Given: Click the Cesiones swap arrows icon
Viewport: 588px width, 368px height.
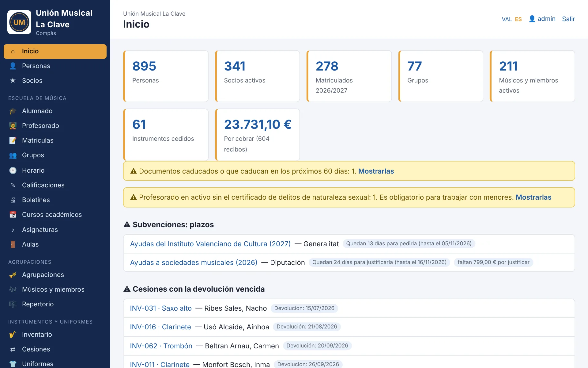Looking at the screenshot, I should (13, 349).
